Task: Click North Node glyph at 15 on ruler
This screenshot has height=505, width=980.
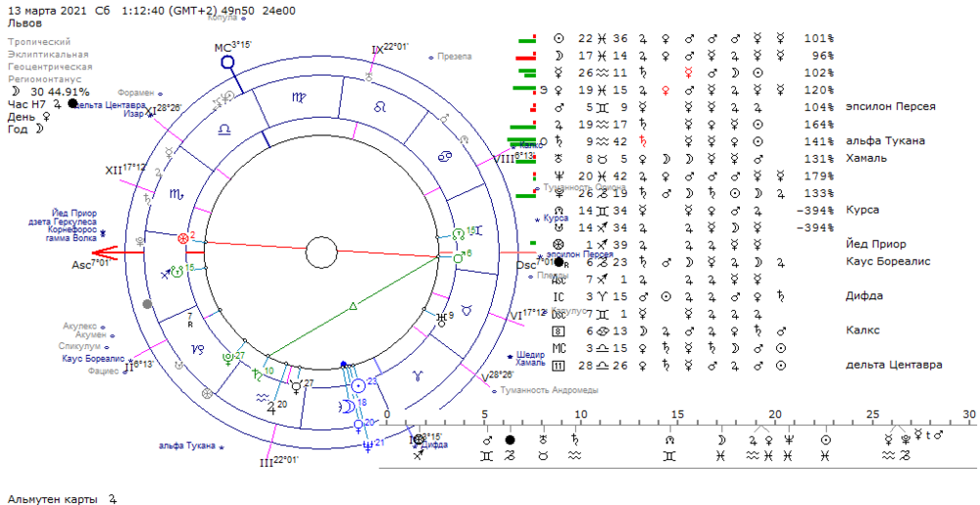Action: point(670,440)
